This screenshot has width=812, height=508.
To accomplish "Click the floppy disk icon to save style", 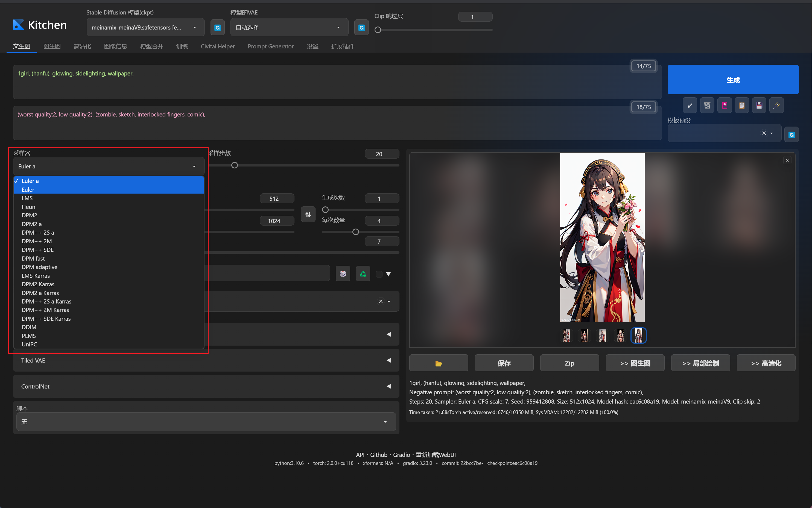I will click(x=759, y=106).
